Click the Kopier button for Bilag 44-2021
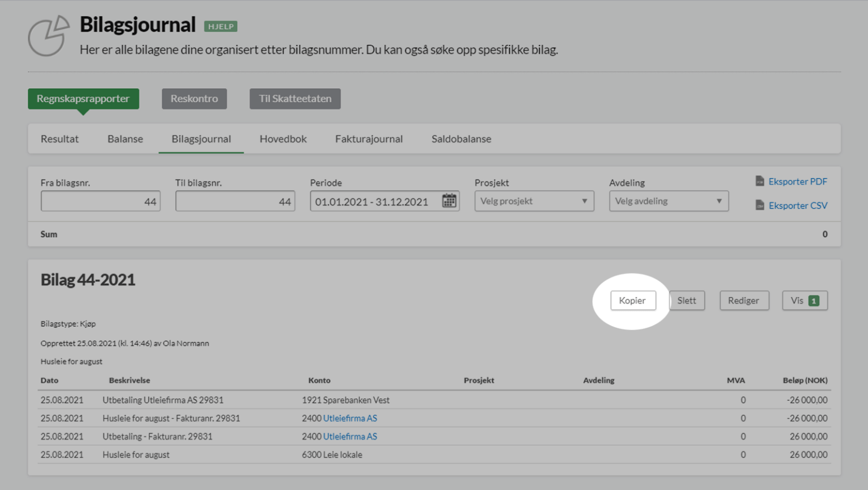868x490 pixels. coord(632,301)
